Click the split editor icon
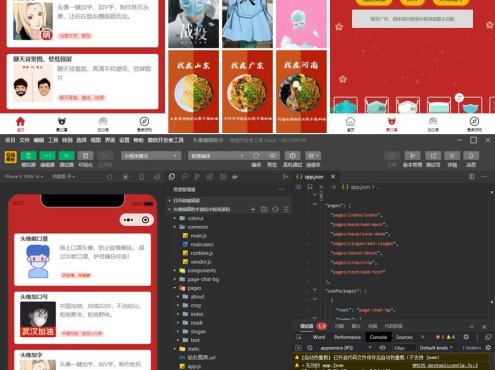Screen dimensions: 495x370 [x=471, y=177]
